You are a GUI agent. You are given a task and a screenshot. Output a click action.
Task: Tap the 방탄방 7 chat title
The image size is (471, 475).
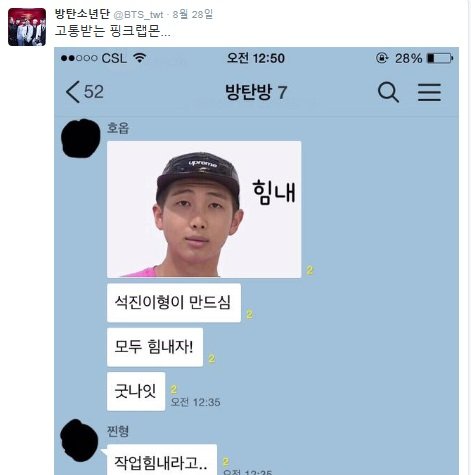pos(256,92)
